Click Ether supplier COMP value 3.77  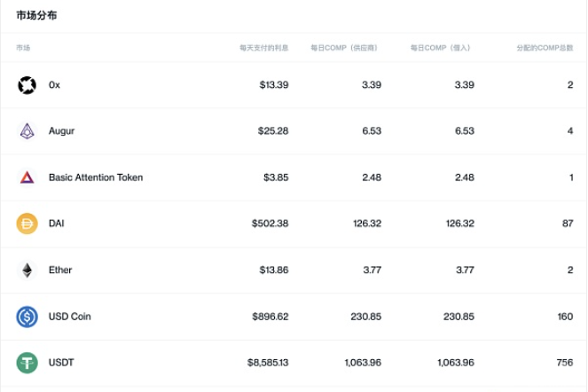pyautogui.click(x=372, y=270)
